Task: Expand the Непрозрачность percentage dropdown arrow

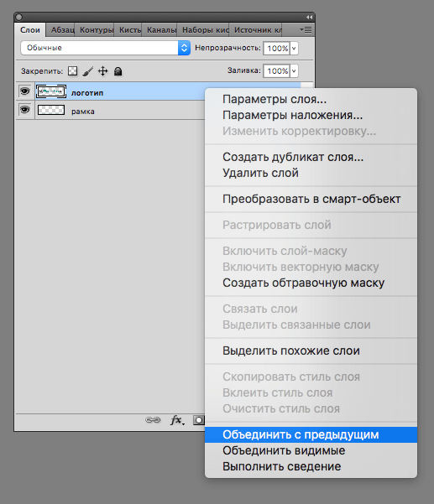Action: point(294,48)
